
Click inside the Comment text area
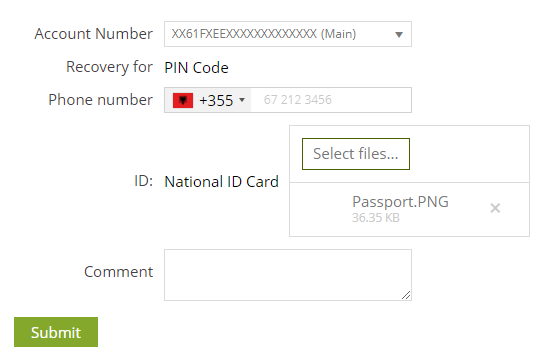[x=288, y=275]
